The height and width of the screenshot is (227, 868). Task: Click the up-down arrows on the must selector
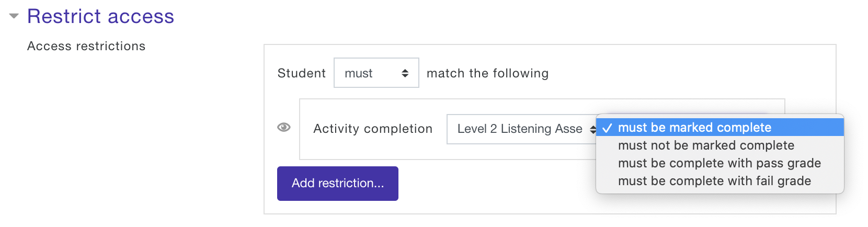405,73
